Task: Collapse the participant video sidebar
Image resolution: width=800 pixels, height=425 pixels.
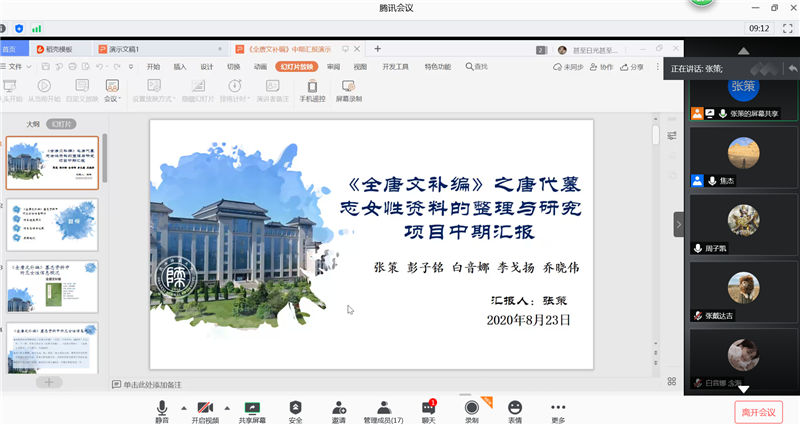Action: (x=678, y=224)
